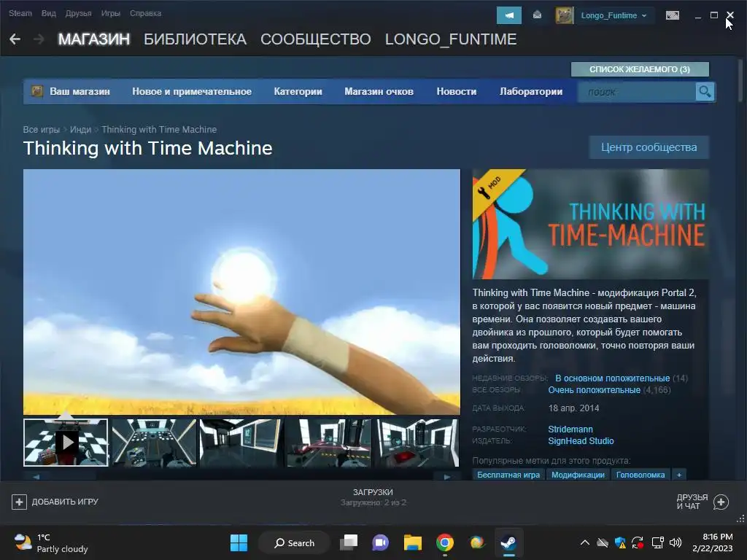Viewport: 747px width, 560px height.
Task: Open publisher SignHead Studio link
Action: pyautogui.click(x=581, y=441)
